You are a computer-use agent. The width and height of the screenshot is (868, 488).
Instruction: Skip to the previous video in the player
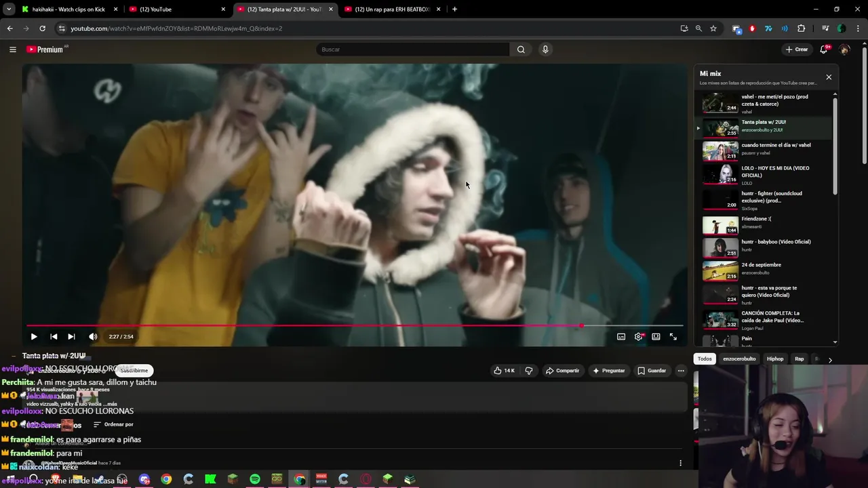coord(54,337)
